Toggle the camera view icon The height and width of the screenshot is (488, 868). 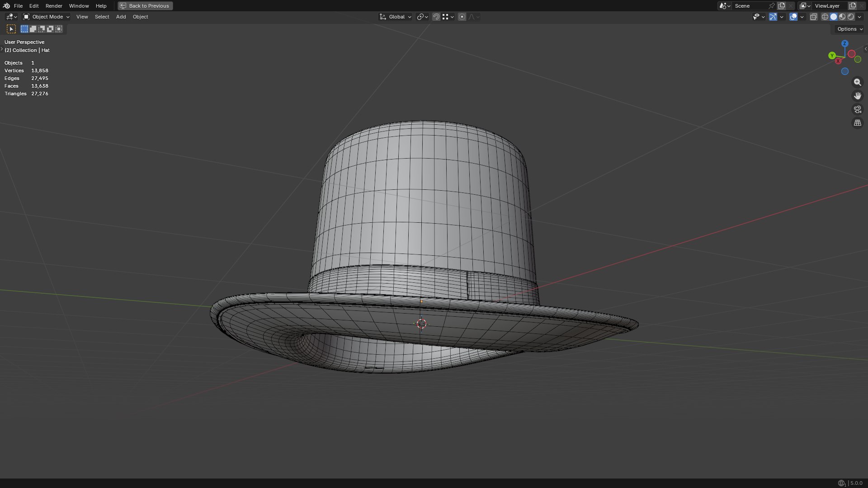[857, 109]
